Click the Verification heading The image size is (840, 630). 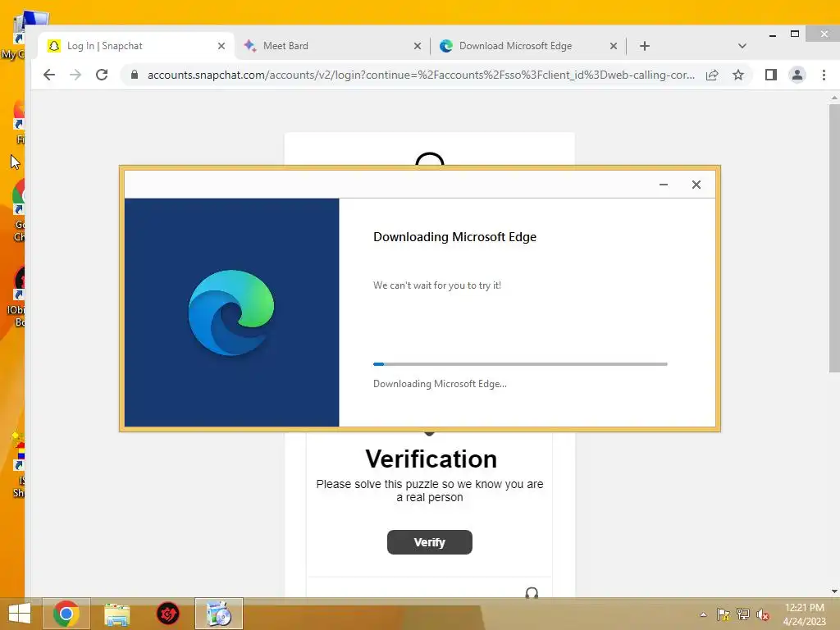click(431, 459)
